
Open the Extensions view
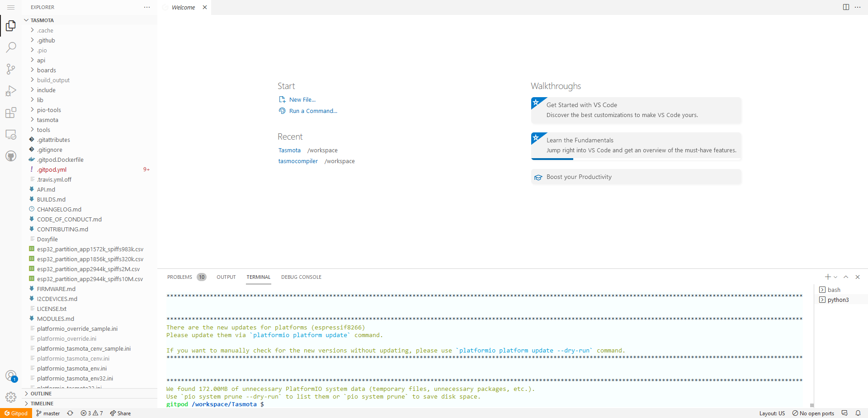pyautogui.click(x=11, y=113)
